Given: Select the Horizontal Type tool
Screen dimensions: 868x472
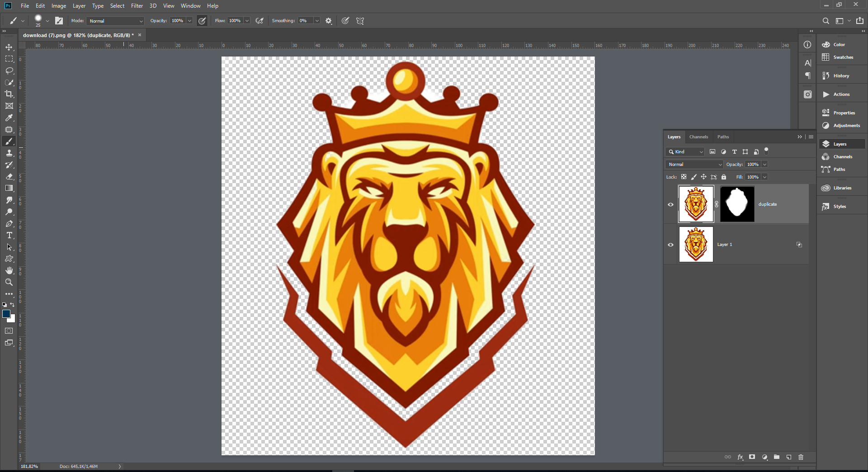Looking at the screenshot, I should [x=9, y=236].
